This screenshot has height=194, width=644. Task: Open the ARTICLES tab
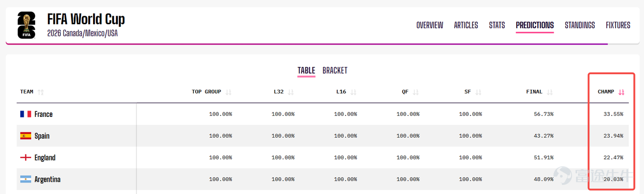[466, 25]
